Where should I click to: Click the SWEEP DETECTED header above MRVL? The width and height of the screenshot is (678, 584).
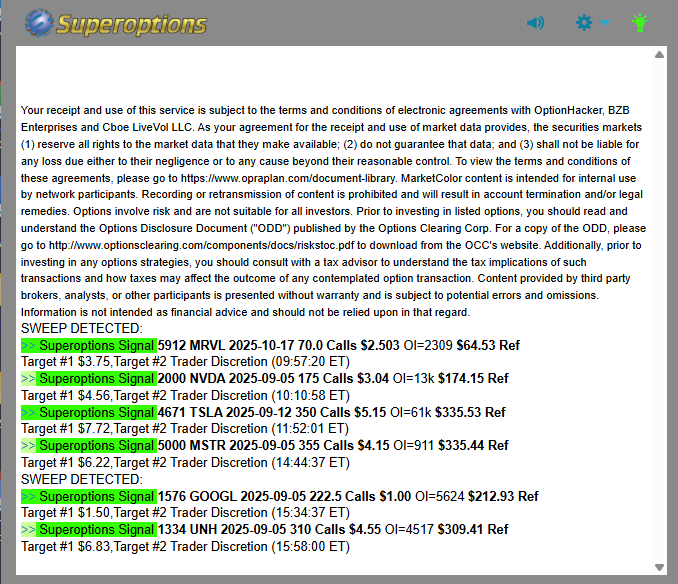82,328
